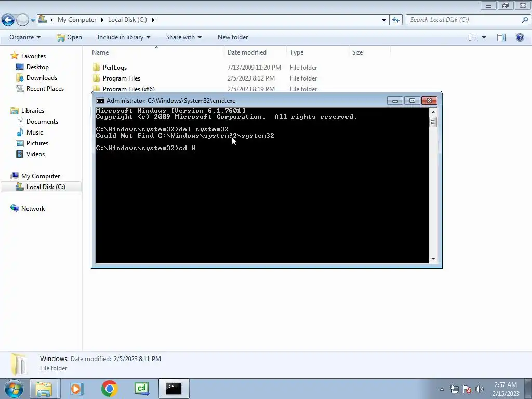Select My Computer in the address path
This screenshot has height=399, width=532.
coord(77,20)
